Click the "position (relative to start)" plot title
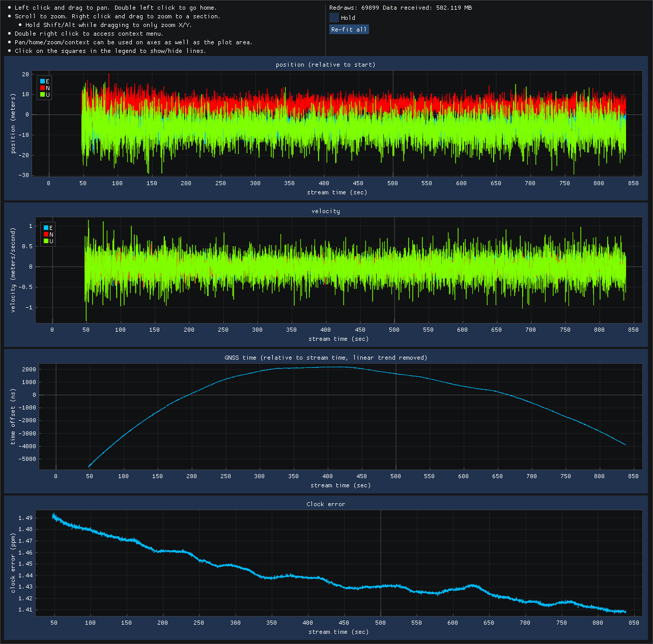The height and width of the screenshot is (644, 653). pos(325,65)
